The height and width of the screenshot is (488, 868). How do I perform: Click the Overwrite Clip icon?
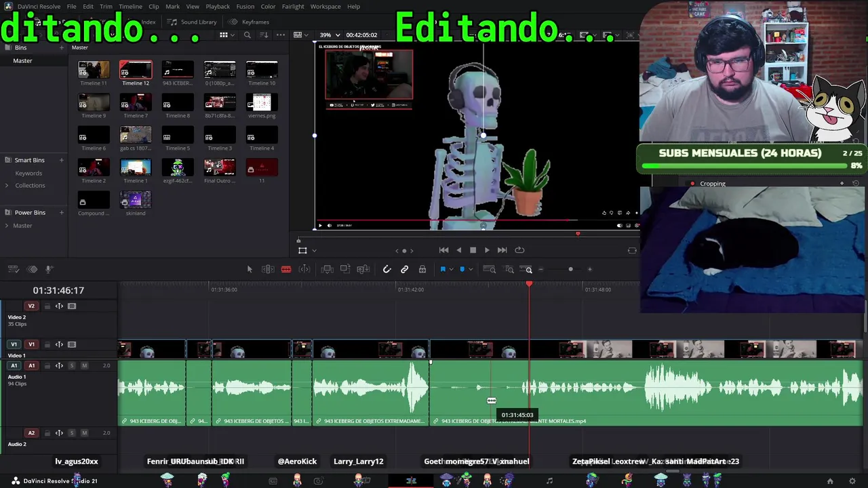(x=345, y=270)
